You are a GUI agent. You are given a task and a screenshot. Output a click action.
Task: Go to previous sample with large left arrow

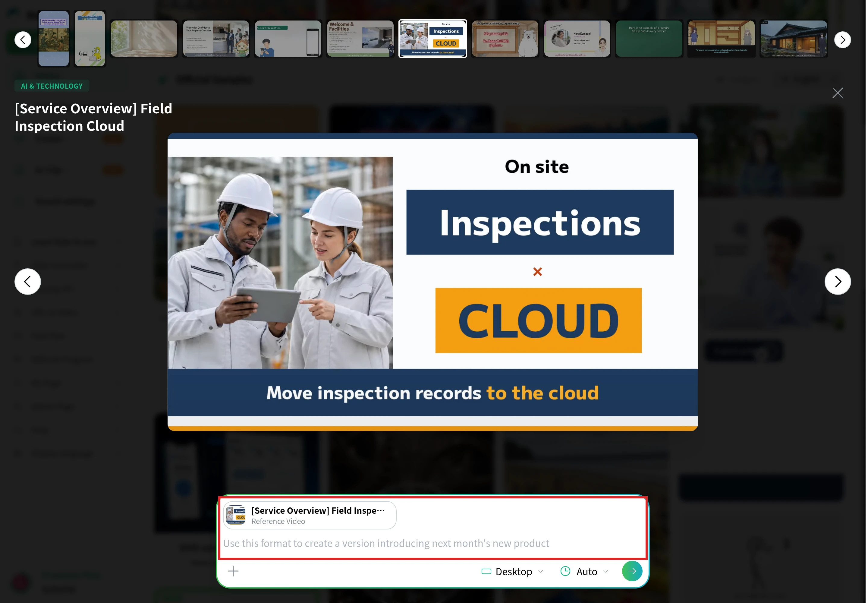(x=27, y=282)
